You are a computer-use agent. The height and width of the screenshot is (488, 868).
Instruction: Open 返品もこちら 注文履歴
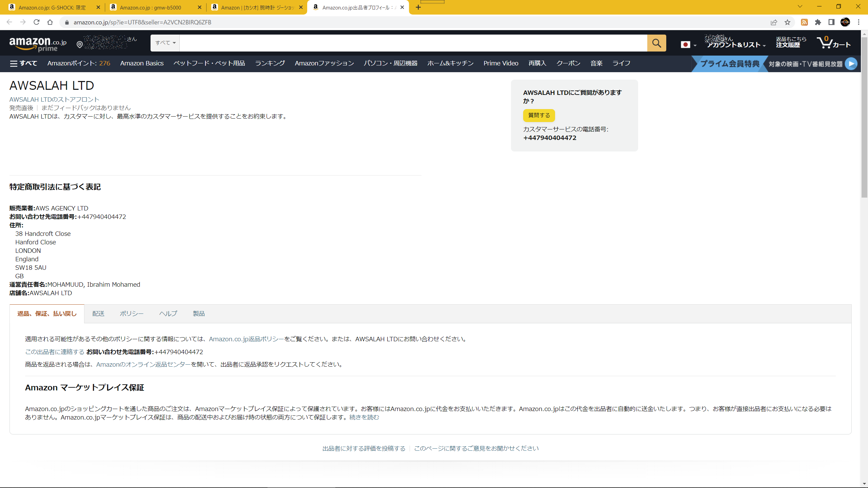point(791,42)
